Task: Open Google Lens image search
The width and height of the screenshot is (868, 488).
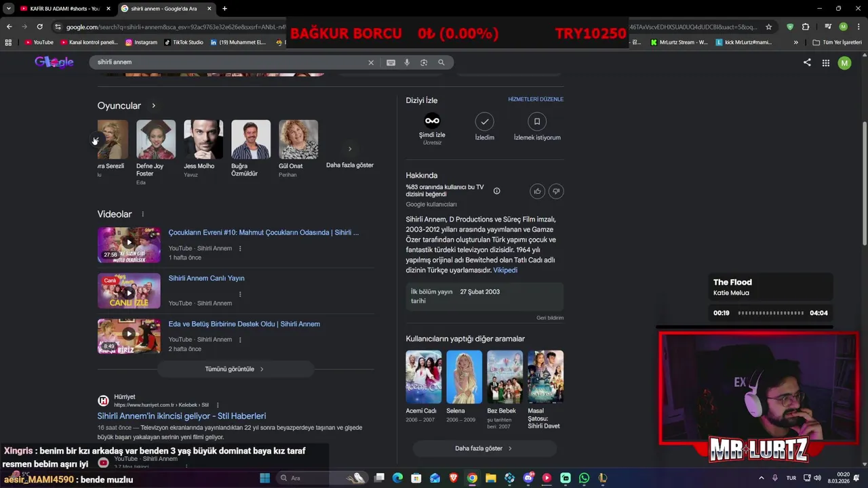Action: point(424,62)
